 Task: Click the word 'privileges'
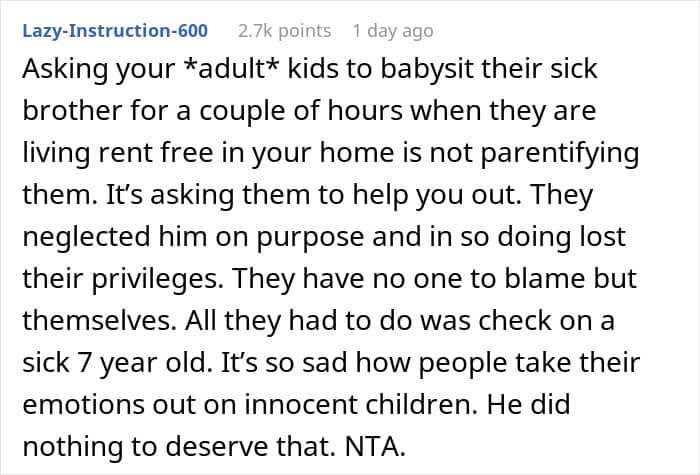click(x=157, y=279)
